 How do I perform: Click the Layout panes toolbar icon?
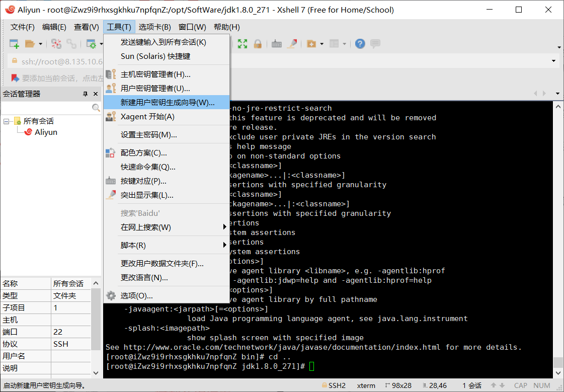[334, 44]
